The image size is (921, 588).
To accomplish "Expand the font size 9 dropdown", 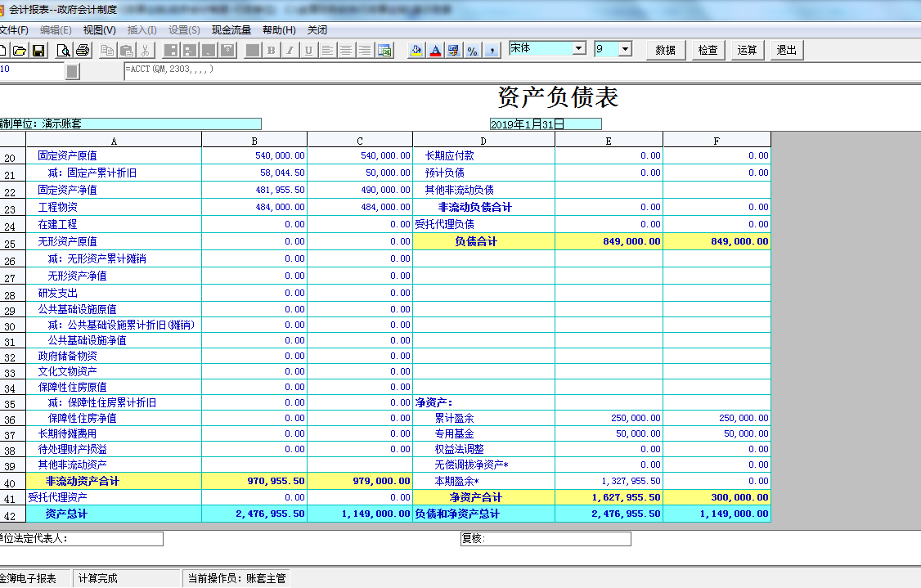I will (625, 49).
